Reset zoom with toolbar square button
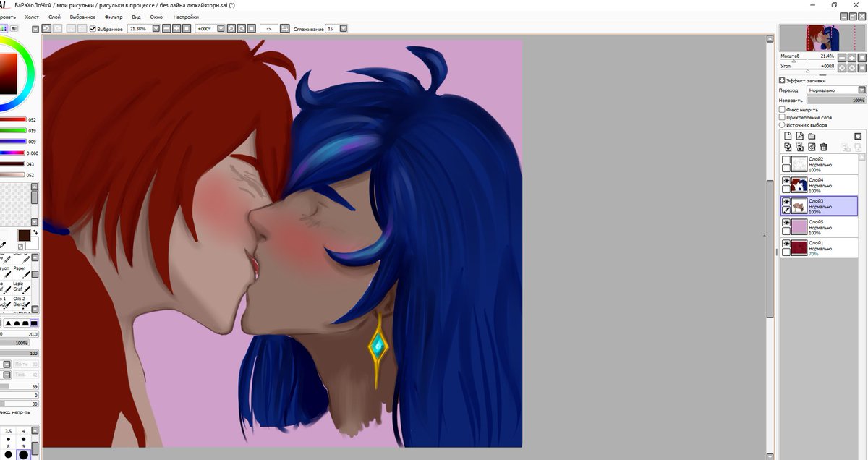This screenshot has height=460, width=868. click(187, 29)
